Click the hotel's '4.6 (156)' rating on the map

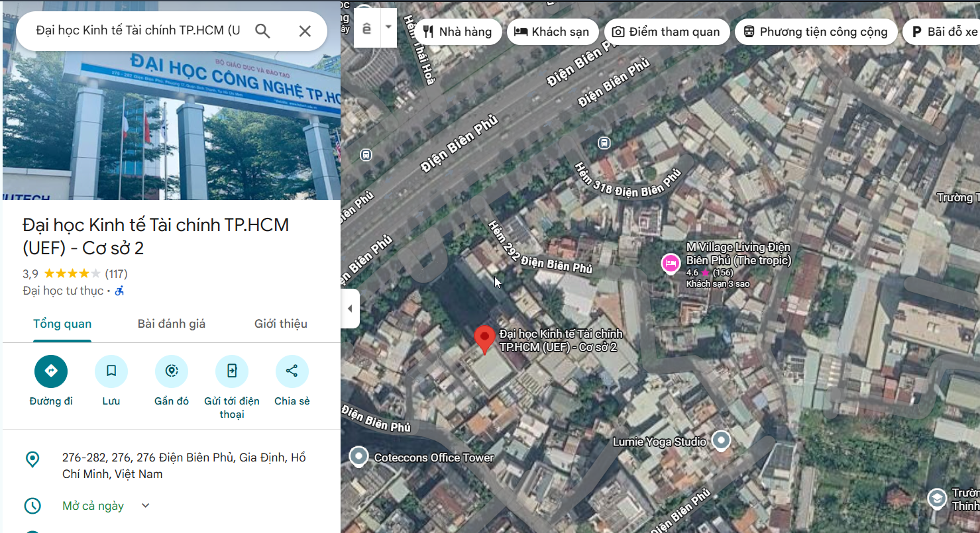[710, 273]
